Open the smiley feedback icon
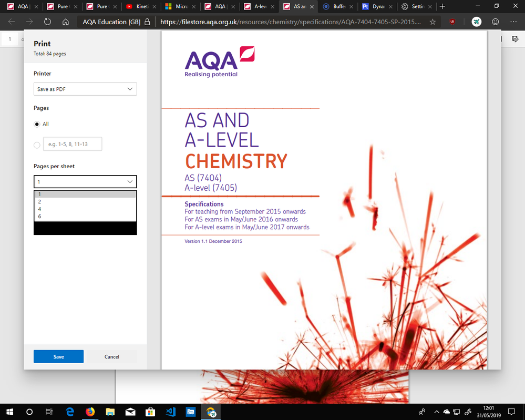525x420 pixels. [495, 22]
